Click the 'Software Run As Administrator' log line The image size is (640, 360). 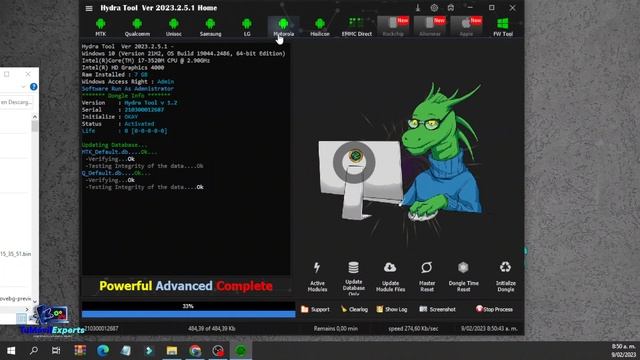128,89
